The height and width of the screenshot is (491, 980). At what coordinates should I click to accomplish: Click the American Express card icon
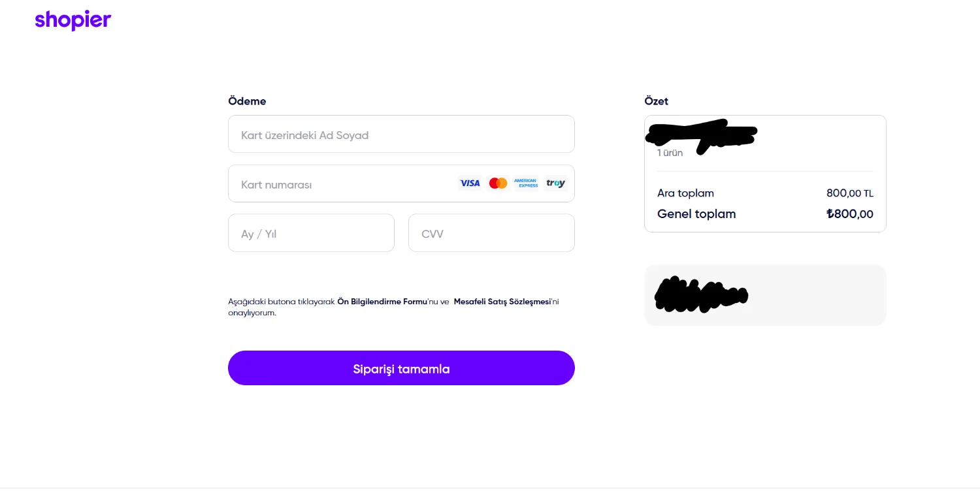coord(526,183)
